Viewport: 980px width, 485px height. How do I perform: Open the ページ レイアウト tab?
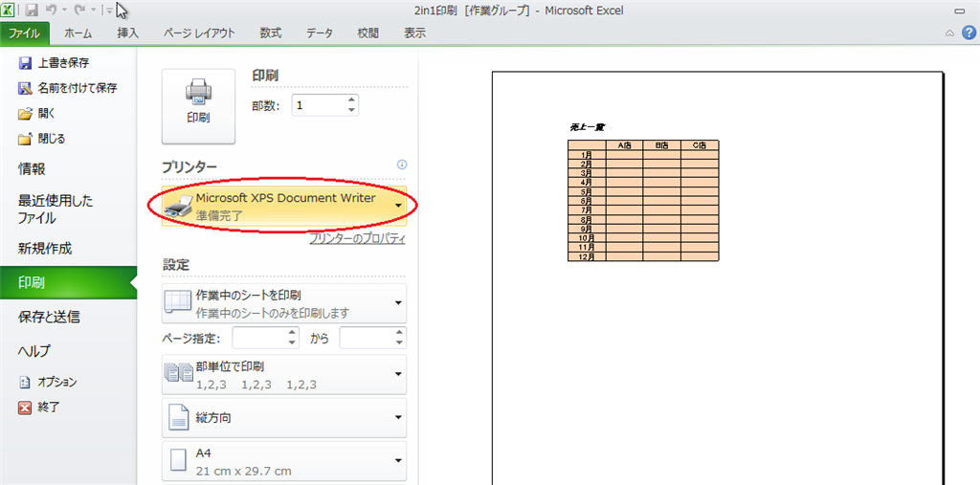click(x=199, y=33)
